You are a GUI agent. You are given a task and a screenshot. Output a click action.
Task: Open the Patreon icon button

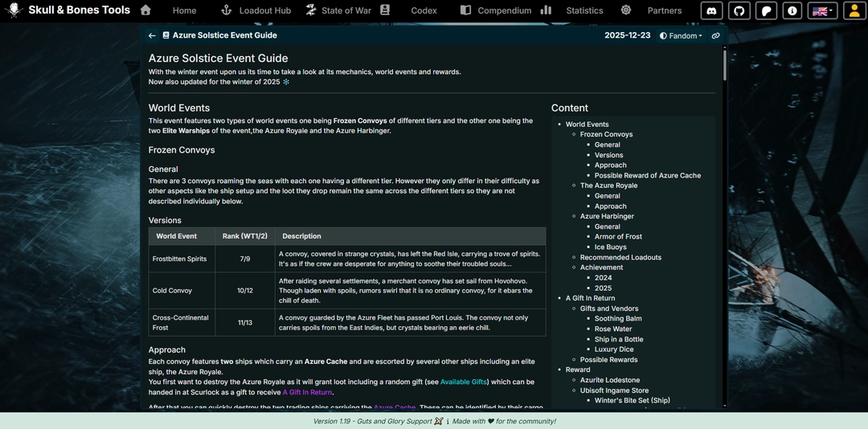pyautogui.click(x=766, y=10)
